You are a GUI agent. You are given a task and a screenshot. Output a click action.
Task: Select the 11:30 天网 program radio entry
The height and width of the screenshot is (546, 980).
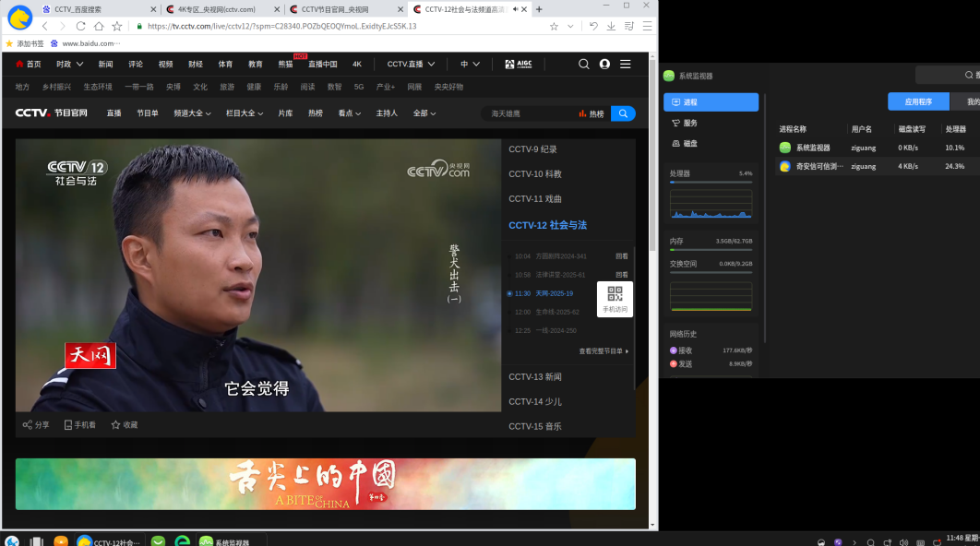[509, 293]
